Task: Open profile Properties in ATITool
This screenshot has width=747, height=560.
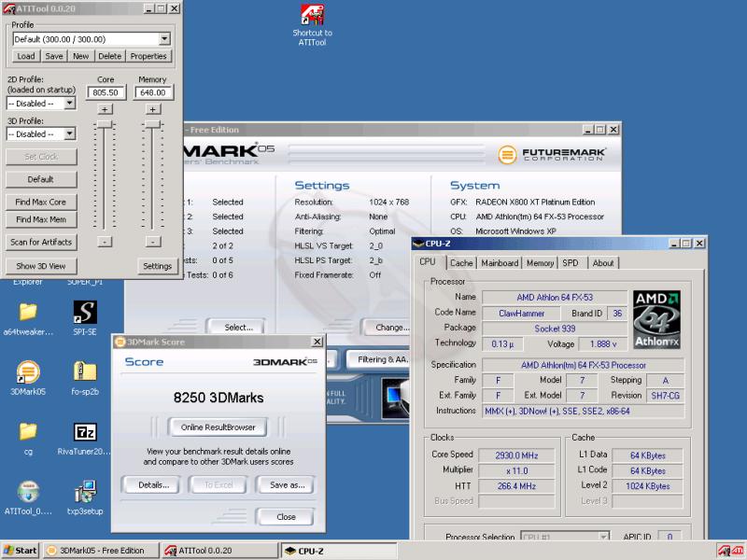Action: (148, 56)
